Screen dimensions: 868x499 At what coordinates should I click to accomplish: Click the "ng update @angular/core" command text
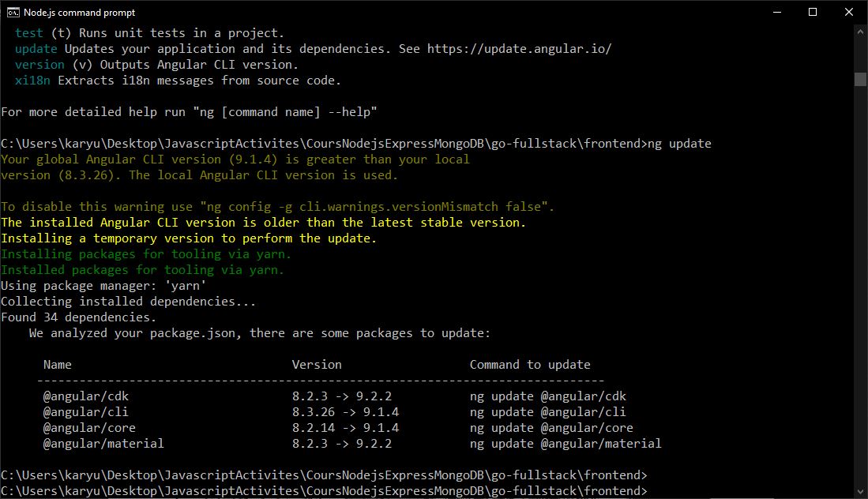point(550,428)
